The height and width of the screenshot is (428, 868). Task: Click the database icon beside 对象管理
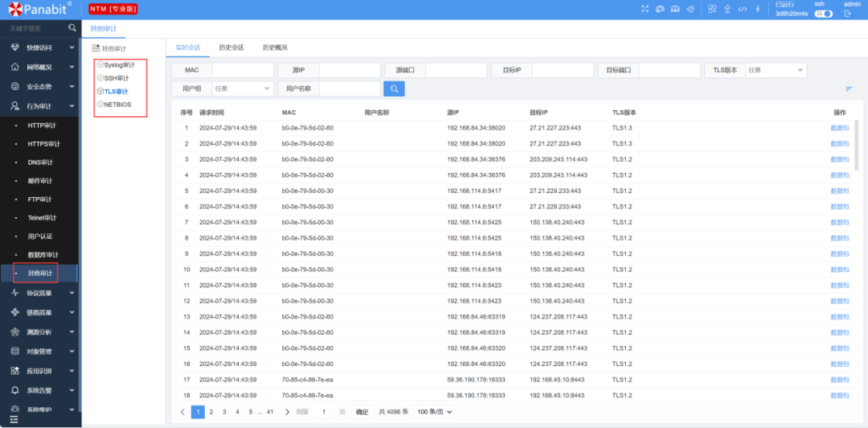pos(15,351)
